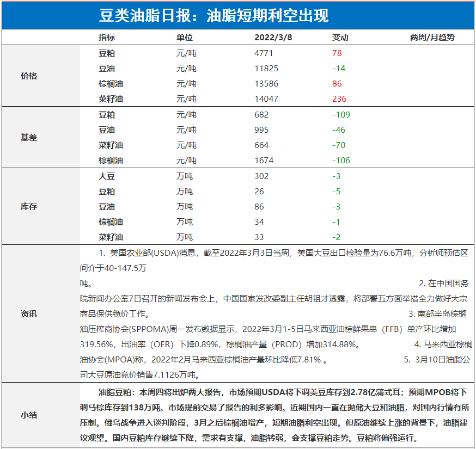Select the '单位' column header

pyautogui.click(x=185, y=38)
